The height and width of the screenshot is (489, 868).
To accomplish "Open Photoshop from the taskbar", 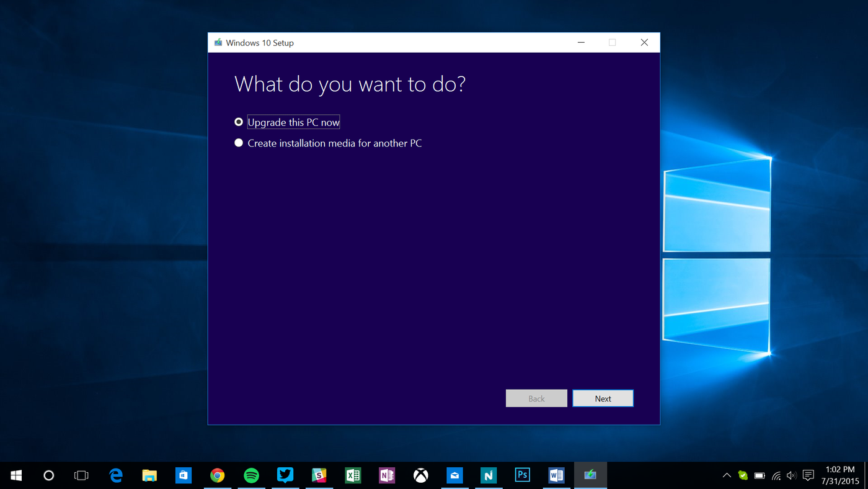I will point(522,475).
